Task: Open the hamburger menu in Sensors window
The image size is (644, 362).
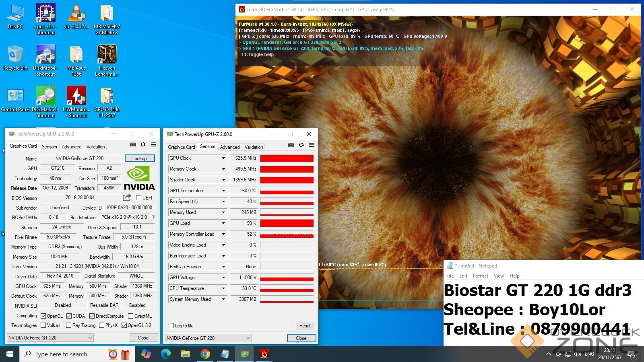Action: point(312,145)
